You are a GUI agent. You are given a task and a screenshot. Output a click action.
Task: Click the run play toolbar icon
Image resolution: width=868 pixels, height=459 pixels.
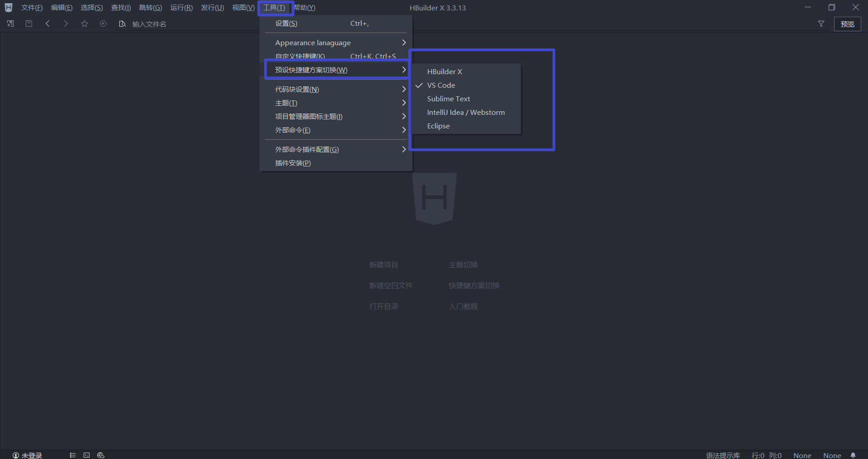(103, 24)
